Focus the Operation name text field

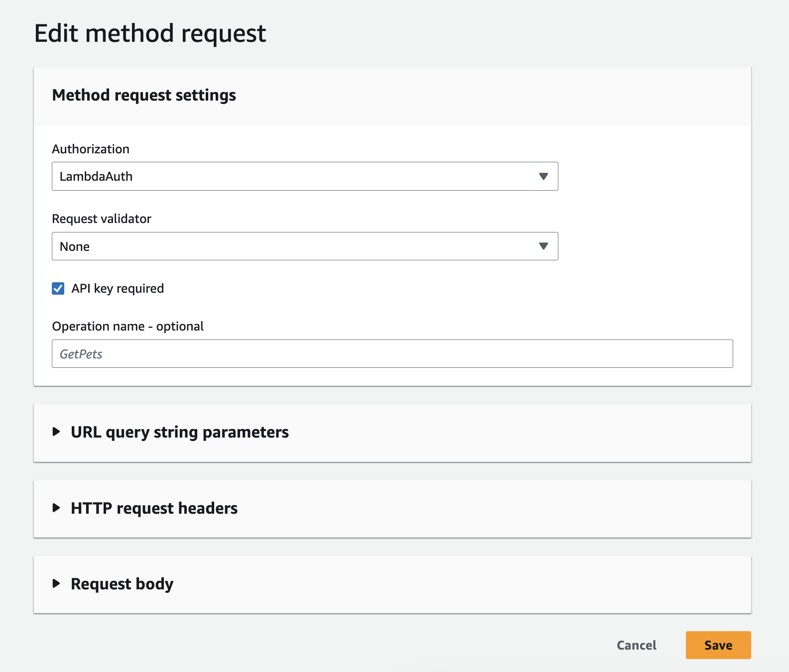coord(392,354)
